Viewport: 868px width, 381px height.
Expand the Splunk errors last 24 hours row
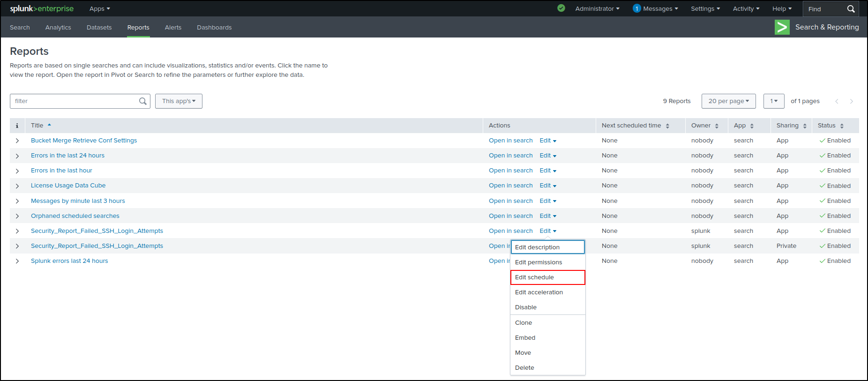pos(17,261)
